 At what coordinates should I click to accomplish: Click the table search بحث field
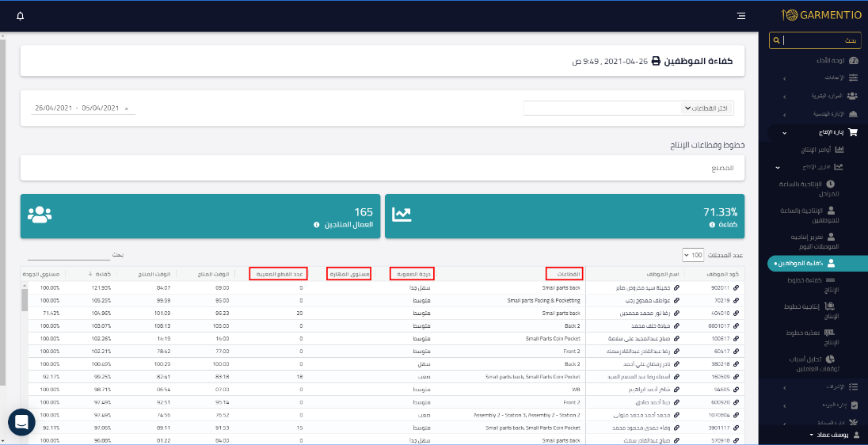pyautogui.click(x=69, y=255)
